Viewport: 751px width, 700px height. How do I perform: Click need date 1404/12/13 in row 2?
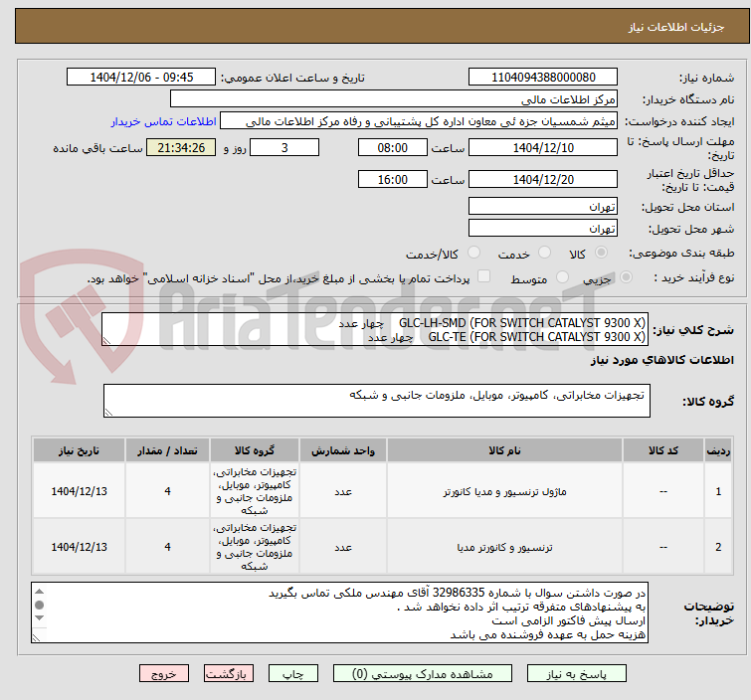click(x=79, y=547)
